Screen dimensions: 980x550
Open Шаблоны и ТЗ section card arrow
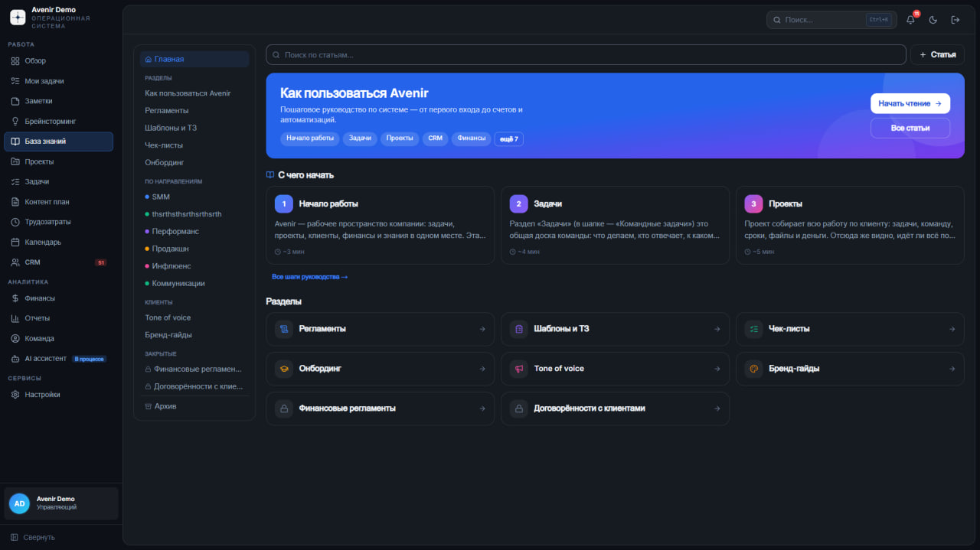tap(717, 329)
